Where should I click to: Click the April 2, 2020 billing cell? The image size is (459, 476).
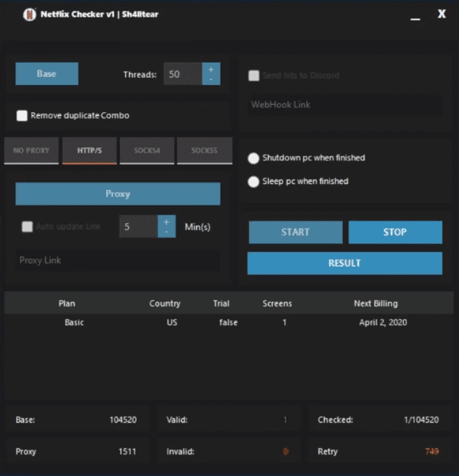coord(383,322)
